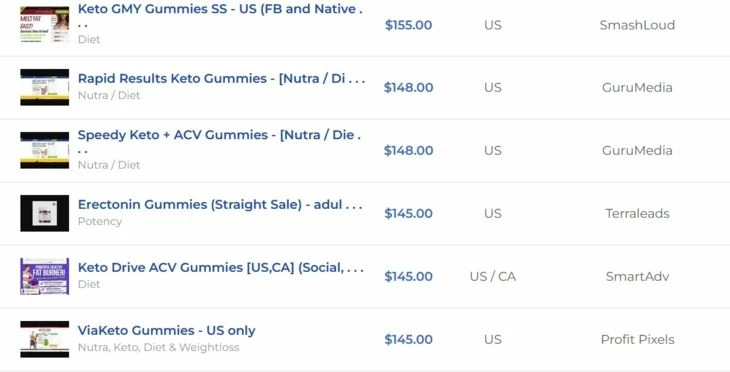The height and width of the screenshot is (372, 730).
Task: Click the Potency category label
Action: [100, 222]
